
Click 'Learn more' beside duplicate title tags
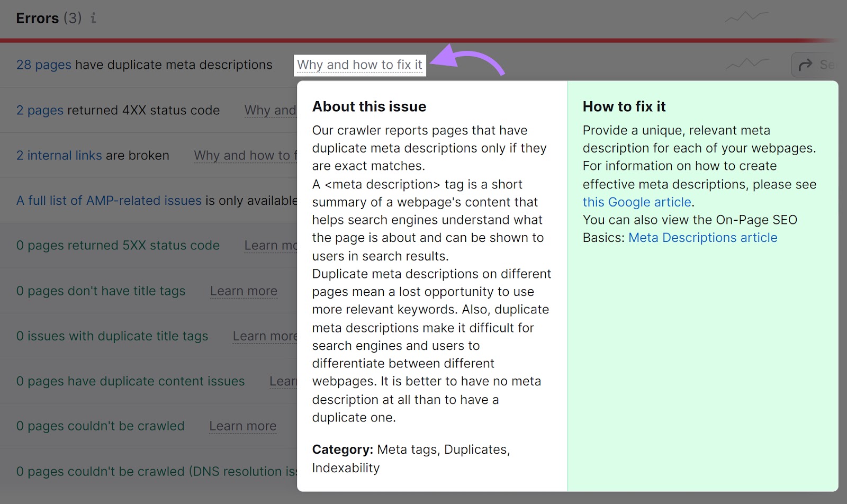[x=265, y=336]
